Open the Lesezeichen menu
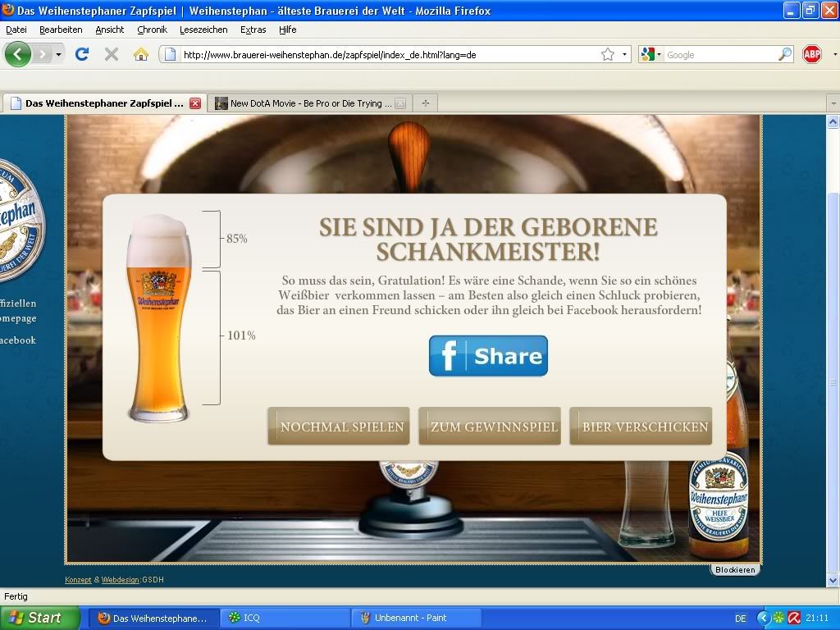This screenshot has width=840, height=630. point(203,30)
